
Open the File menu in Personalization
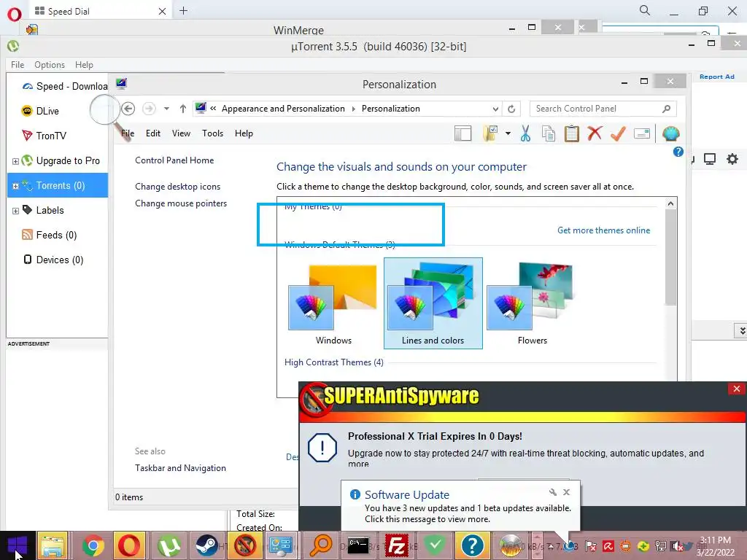click(x=128, y=133)
